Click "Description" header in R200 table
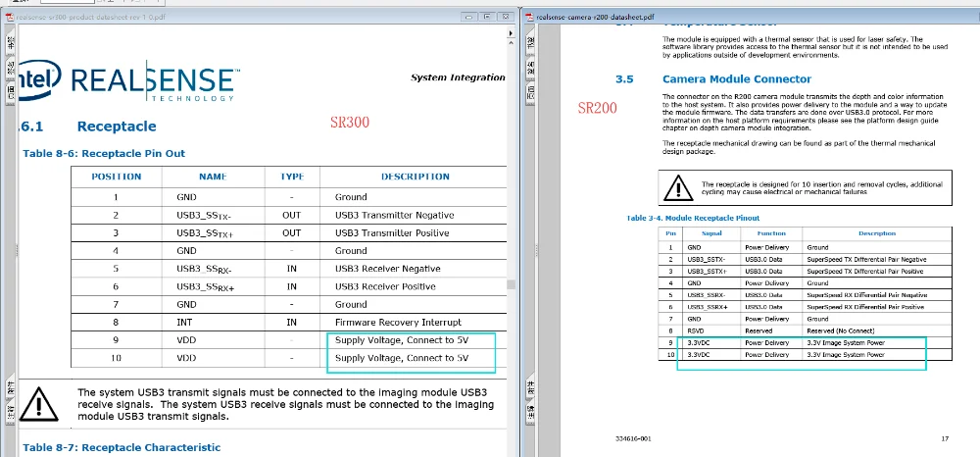The image size is (980, 457). click(x=877, y=233)
